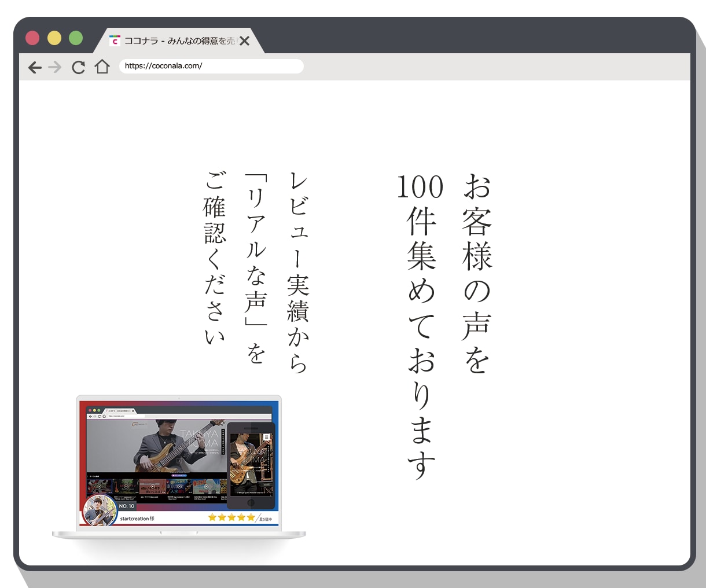Open the home page via house icon
706x588 pixels.
(102, 67)
